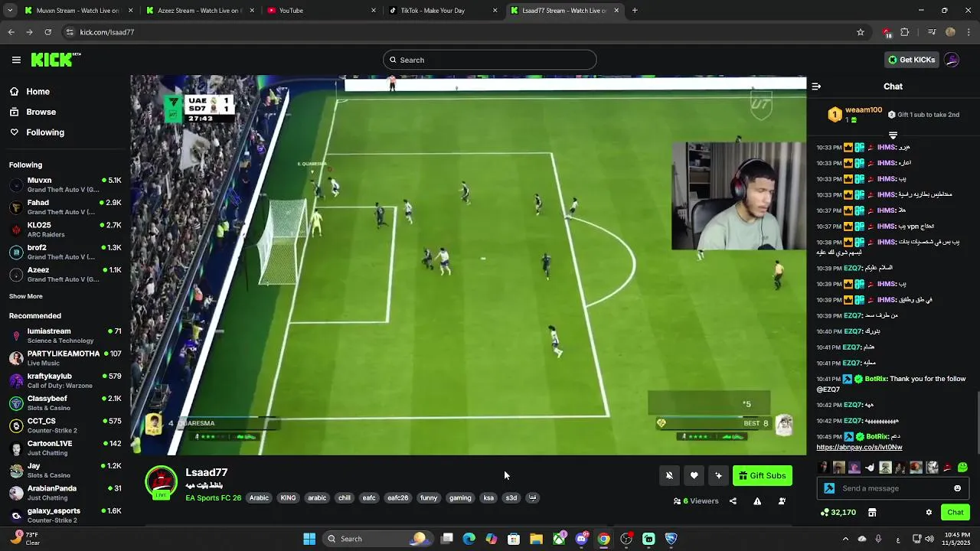
Task: Click the 32,170 KICKs balance
Action: [x=838, y=513]
